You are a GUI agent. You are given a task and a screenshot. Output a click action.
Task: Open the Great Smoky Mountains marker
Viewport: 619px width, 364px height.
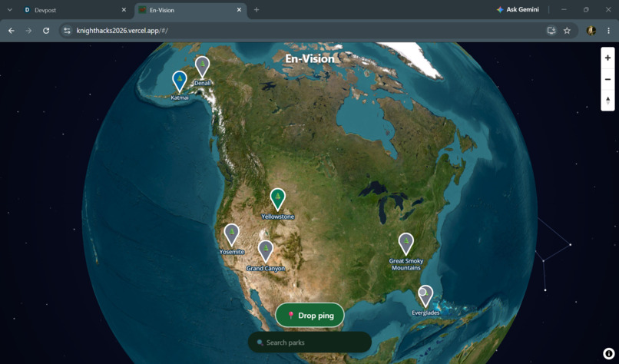[x=405, y=243]
